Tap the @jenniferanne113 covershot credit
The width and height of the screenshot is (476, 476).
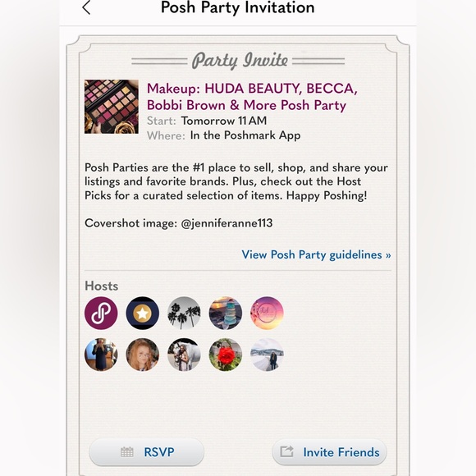(227, 223)
